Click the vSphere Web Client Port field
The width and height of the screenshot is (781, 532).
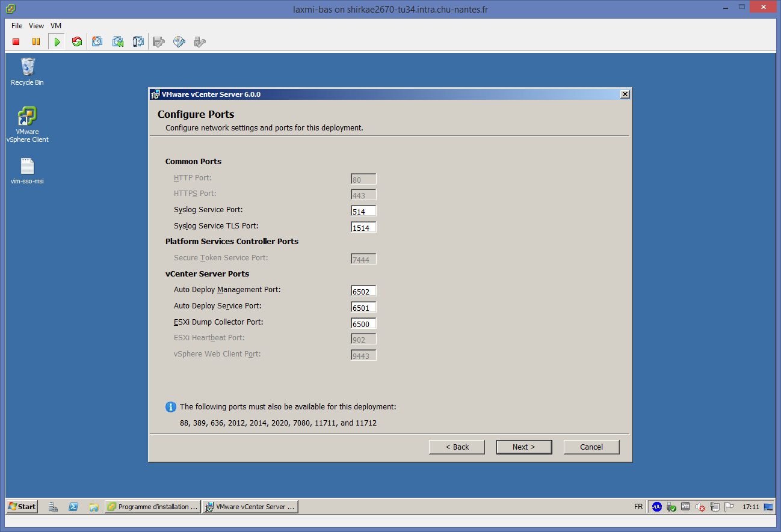[x=363, y=355]
